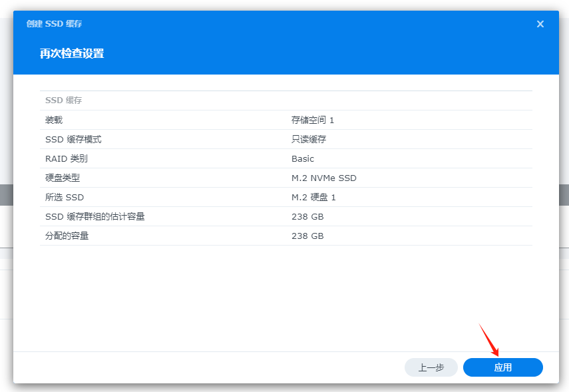Click the RAID 类别 label
The width and height of the screenshot is (569, 392).
tap(67, 158)
